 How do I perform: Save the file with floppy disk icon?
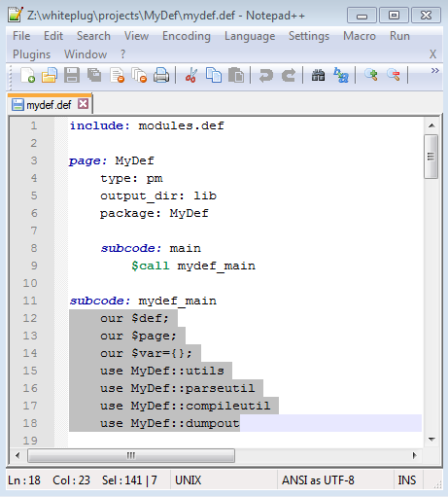72,75
